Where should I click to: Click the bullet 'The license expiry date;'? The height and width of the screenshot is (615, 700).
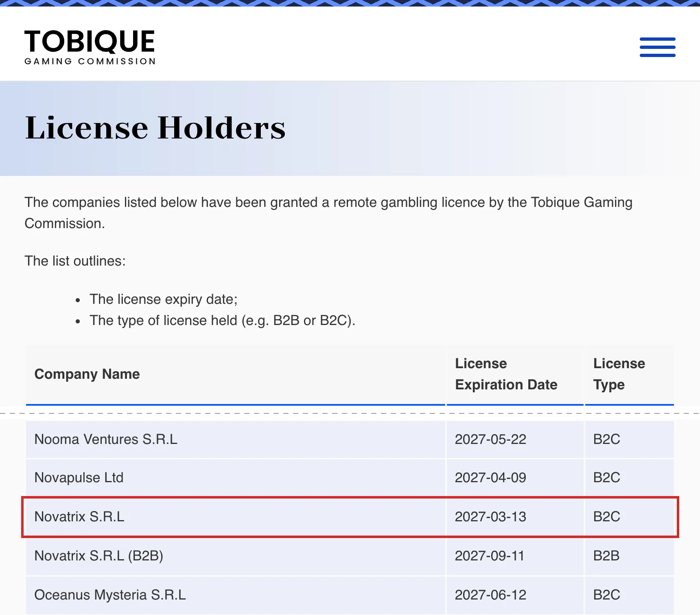coord(164,299)
